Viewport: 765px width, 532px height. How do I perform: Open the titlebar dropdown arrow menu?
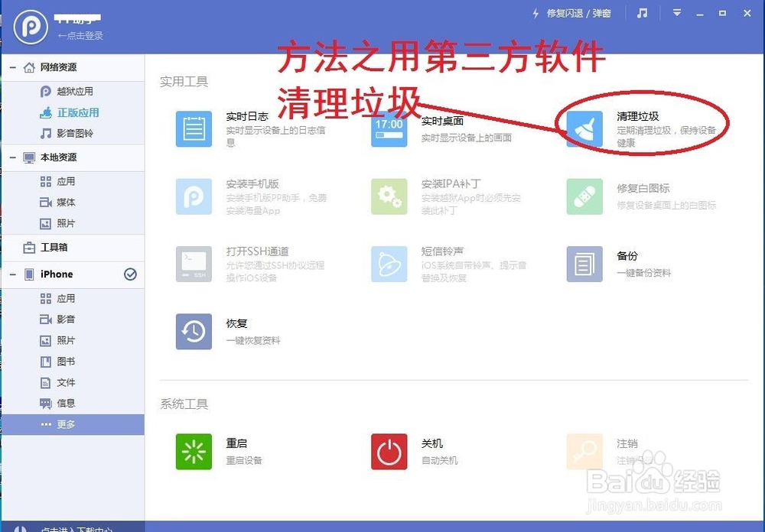tap(676, 13)
